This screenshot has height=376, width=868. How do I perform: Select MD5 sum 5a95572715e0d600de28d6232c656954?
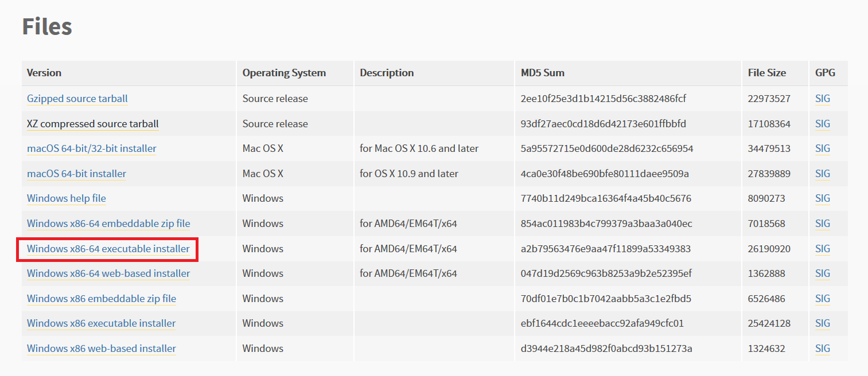(607, 148)
